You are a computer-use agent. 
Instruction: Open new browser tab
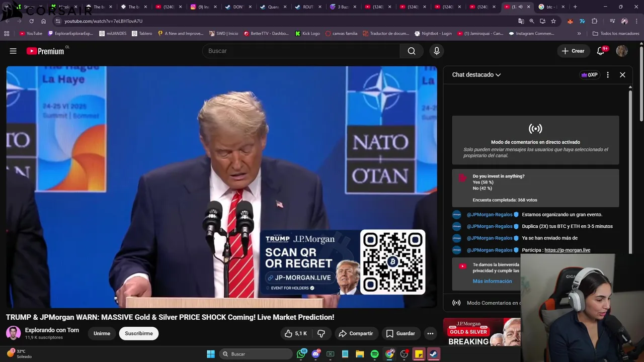pyautogui.click(x=575, y=7)
